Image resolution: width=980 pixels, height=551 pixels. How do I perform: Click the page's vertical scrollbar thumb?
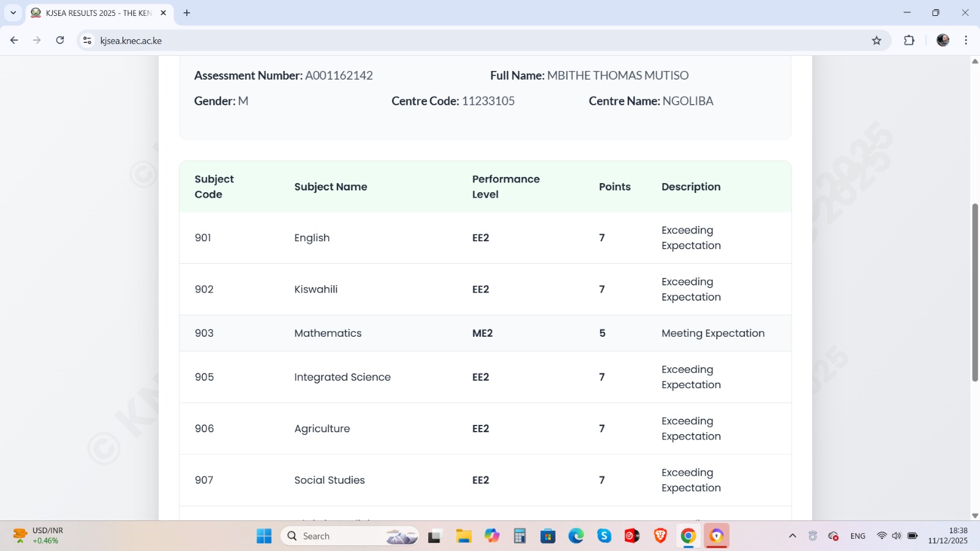coord(974,292)
